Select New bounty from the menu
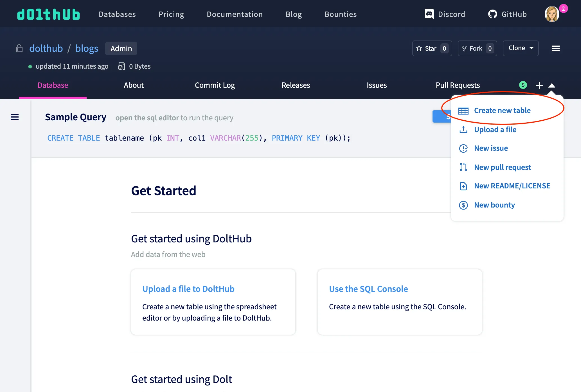The height and width of the screenshot is (392, 581). tap(494, 205)
